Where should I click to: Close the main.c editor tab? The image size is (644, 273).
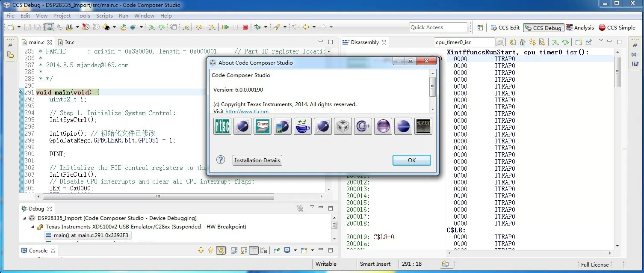pos(50,42)
